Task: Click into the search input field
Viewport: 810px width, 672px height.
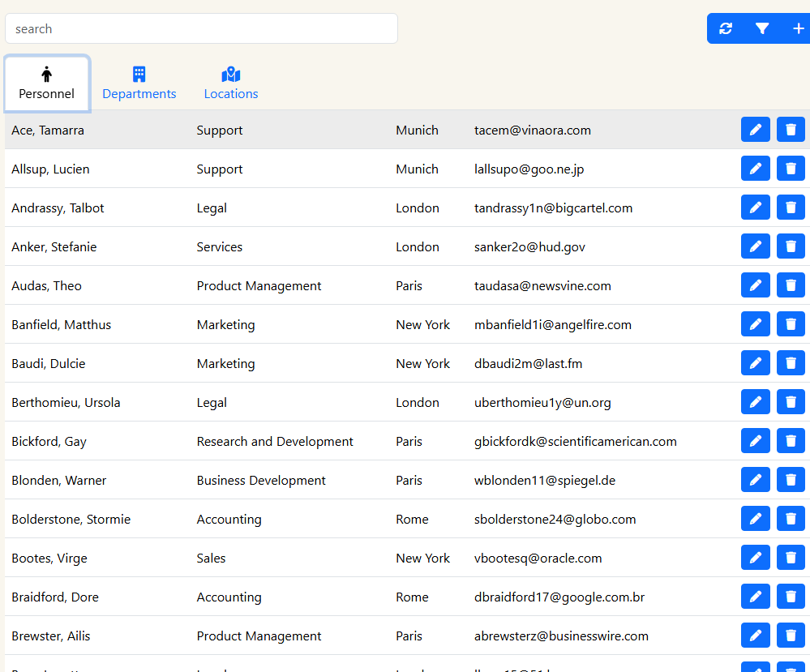Action: [x=201, y=28]
